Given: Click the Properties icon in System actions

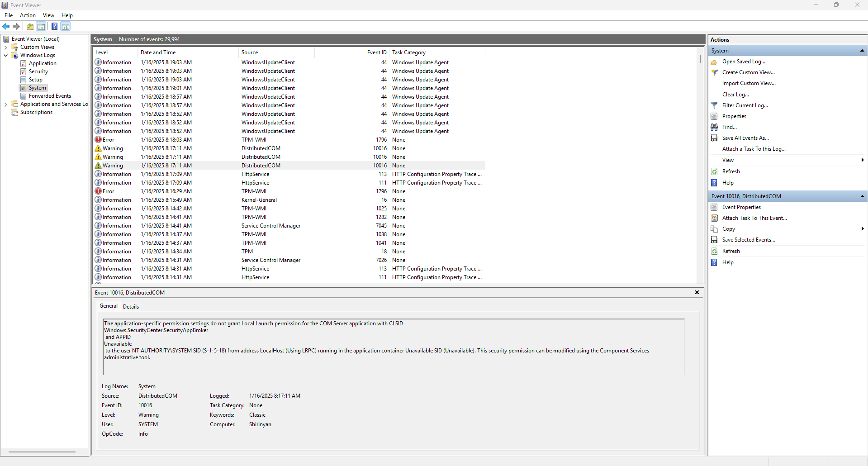Looking at the screenshot, I should tap(714, 117).
